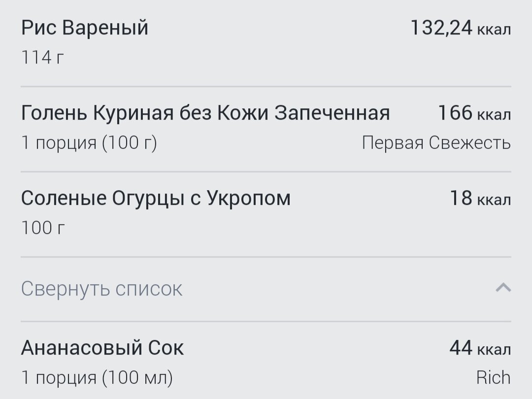Tap the 166 ккал value for chicken
This screenshot has height=399, width=532.
tap(474, 113)
